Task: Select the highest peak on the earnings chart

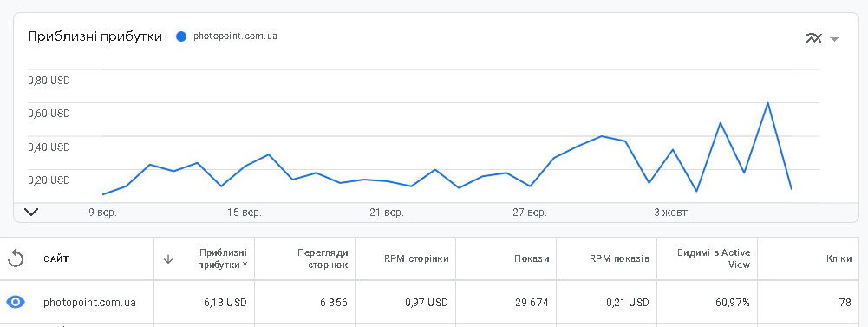Action: 767,103
